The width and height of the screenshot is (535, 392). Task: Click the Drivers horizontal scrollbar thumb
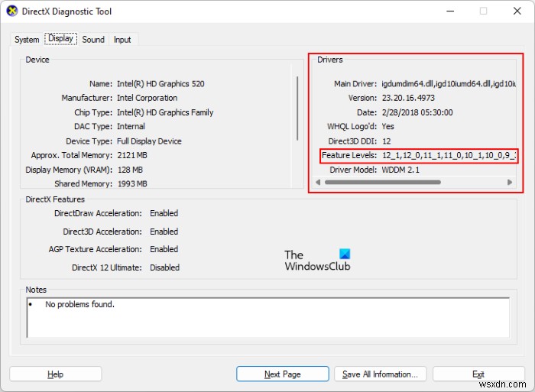click(382, 182)
